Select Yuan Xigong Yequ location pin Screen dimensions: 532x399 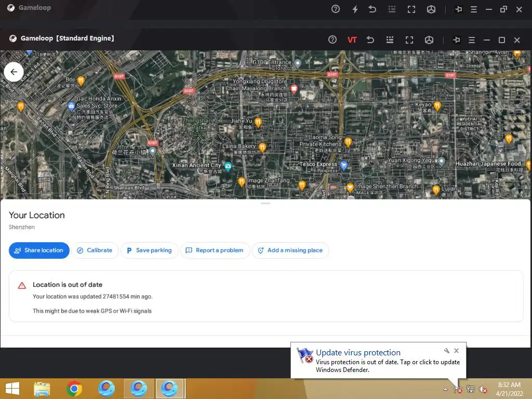[x=441, y=161]
